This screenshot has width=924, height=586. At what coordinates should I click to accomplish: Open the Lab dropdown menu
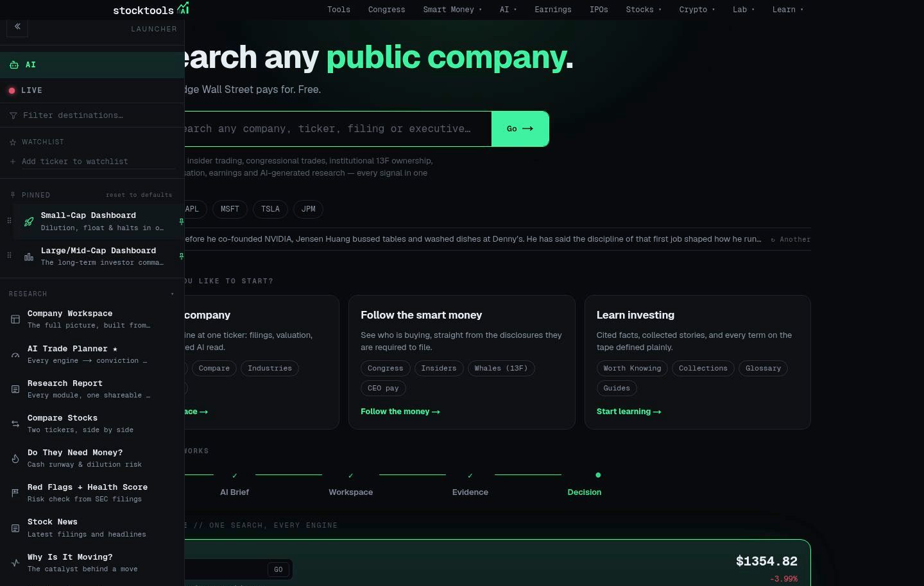[744, 10]
